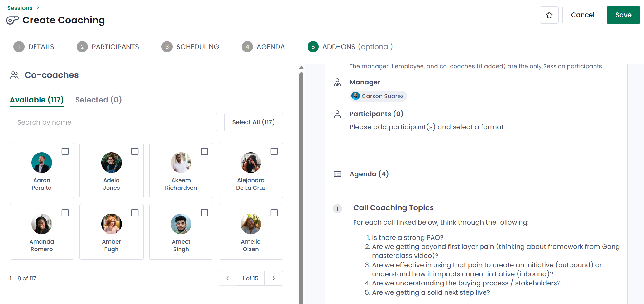Click the Co-coaches people icon

click(14, 75)
